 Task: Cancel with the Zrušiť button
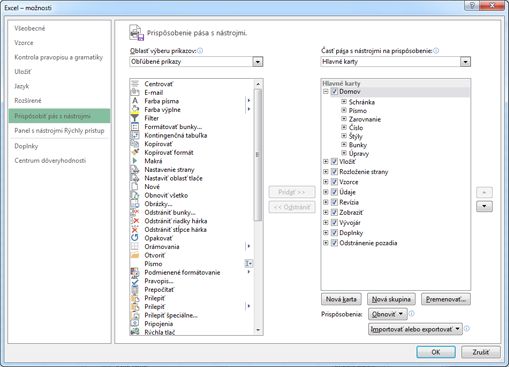(481, 352)
